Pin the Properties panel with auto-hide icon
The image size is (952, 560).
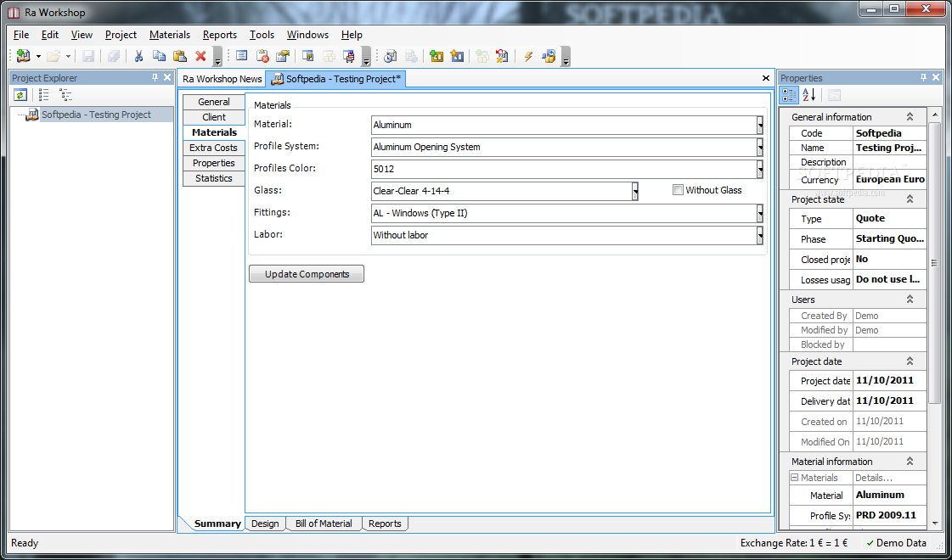(x=923, y=78)
